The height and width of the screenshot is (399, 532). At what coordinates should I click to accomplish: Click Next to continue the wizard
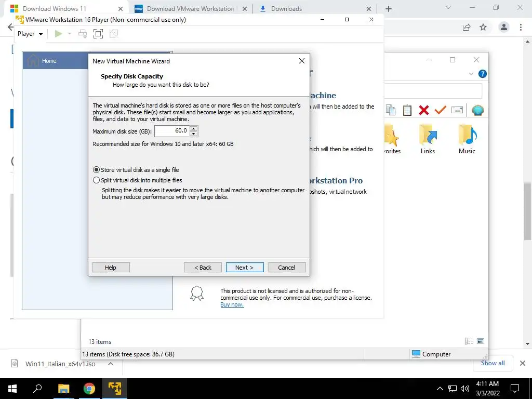coord(245,268)
